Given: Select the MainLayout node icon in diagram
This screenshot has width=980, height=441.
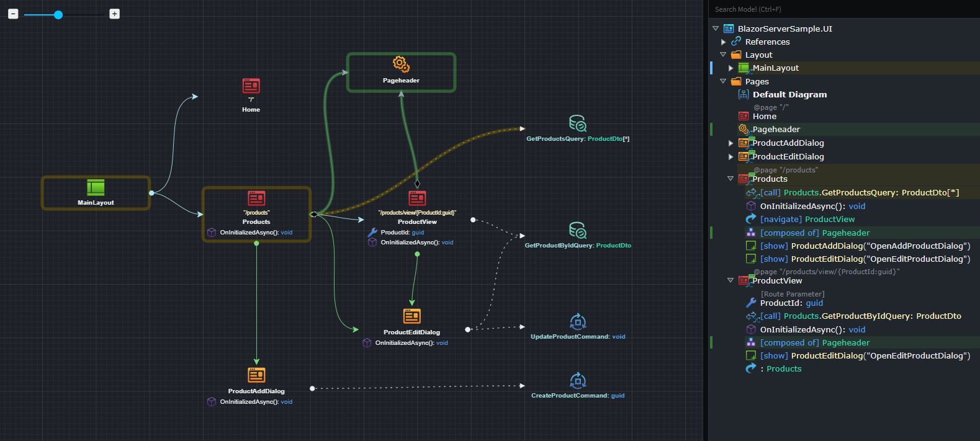Looking at the screenshot, I should (x=96, y=187).
